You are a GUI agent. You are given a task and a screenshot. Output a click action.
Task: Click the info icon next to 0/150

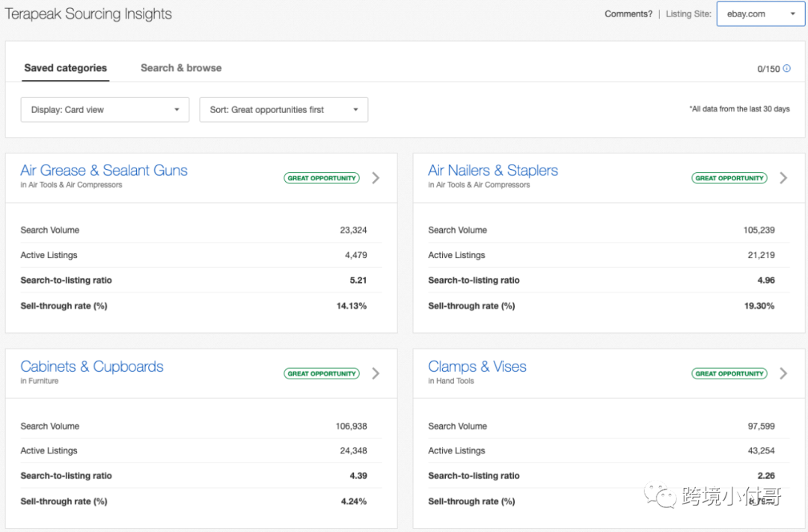787,69
